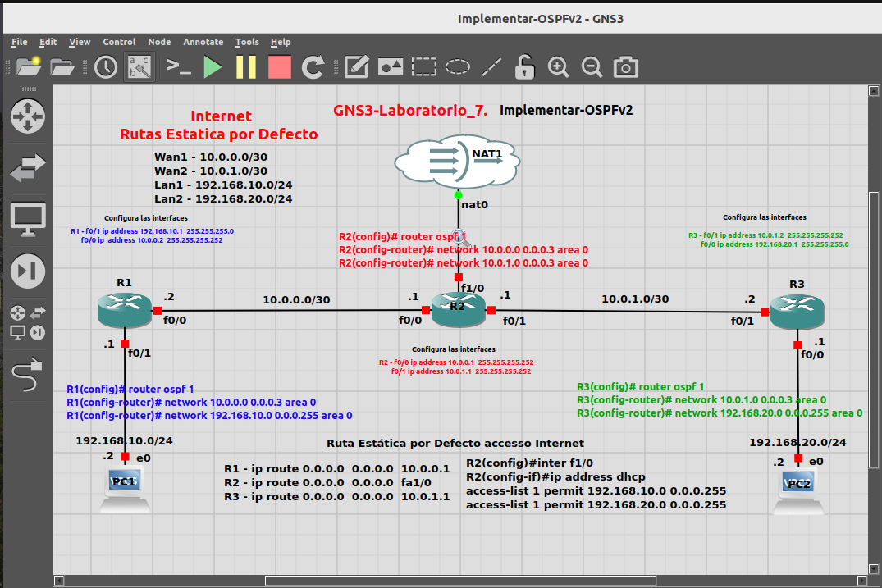The image size is (882, 588).
Task: Select the PC2 computer node
Action: tap(799, 492)
